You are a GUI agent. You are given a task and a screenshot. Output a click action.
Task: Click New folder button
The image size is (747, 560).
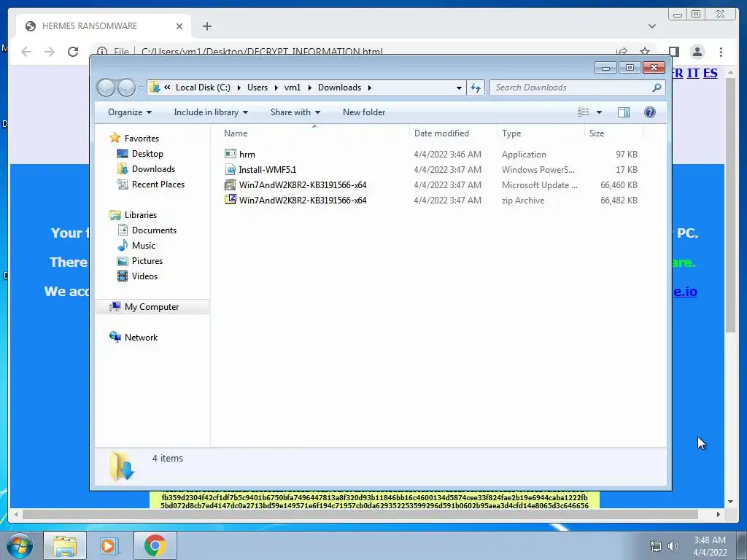pyautogui.click(x=364, y=112)
